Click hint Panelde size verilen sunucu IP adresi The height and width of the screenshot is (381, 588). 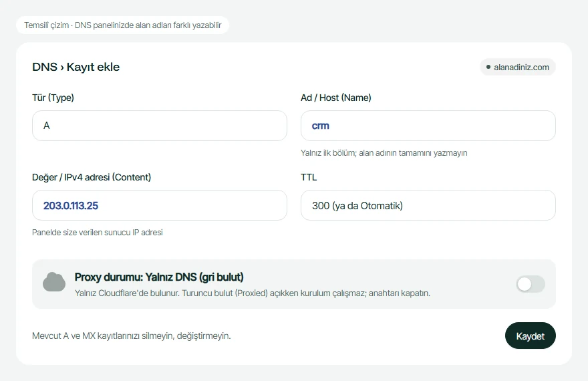pyautogui.click(x=98, y=233)
